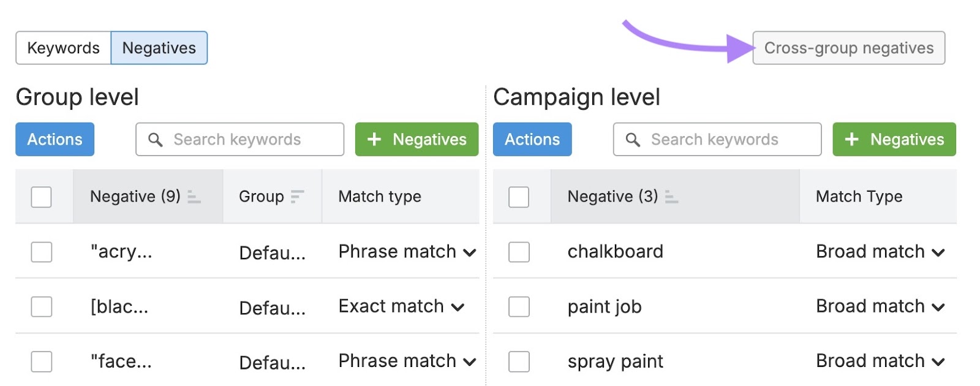Click the Group level Actions button
980x386 pixels.
click(55, 139)
